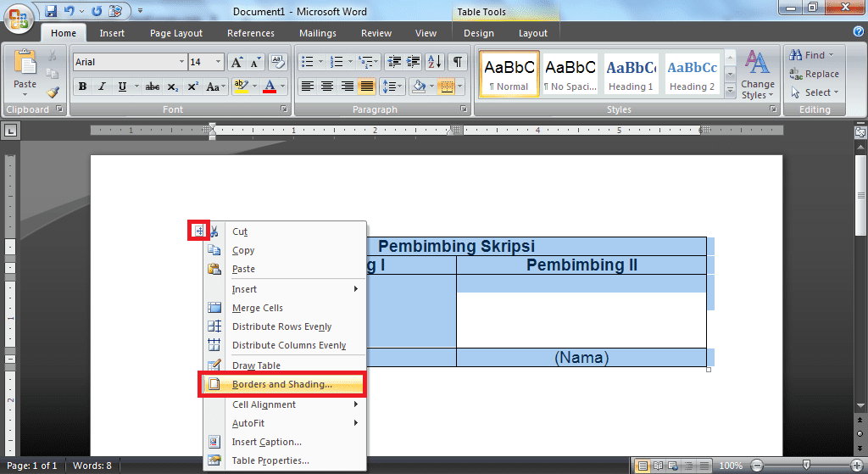Apply the Heading 1 style
Screen dimensions: 868x474
(631, 75)
